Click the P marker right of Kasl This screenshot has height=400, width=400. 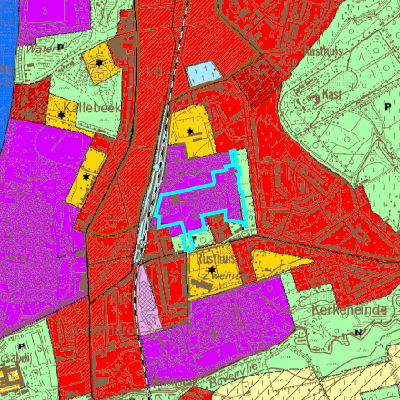click(x=388, y=107)
